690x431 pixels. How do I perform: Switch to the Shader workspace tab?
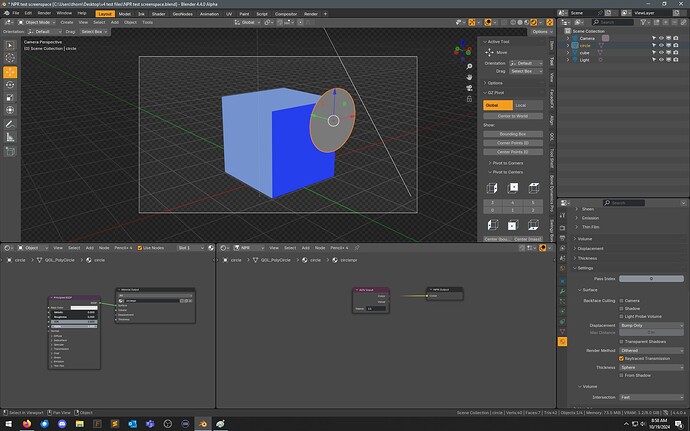[158, 14]
